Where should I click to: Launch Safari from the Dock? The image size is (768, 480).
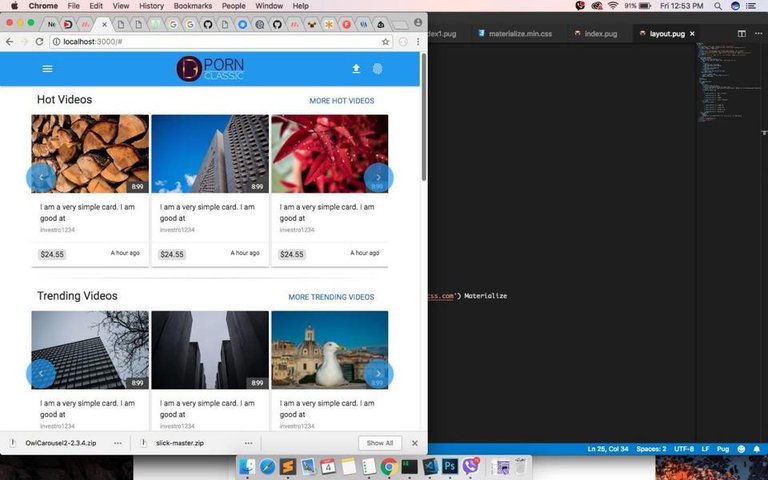tap(267, 466)
